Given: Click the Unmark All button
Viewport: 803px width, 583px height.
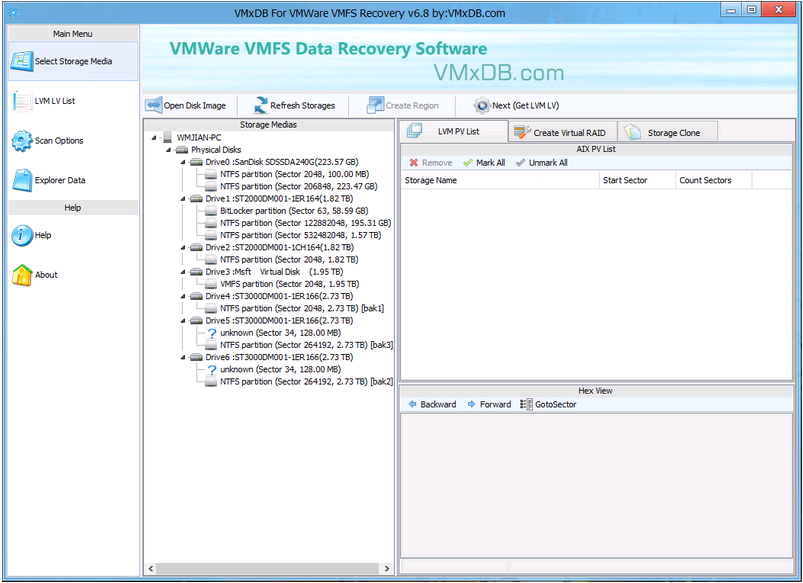Looking at the screenshot, I should click(x=542, y=162).
